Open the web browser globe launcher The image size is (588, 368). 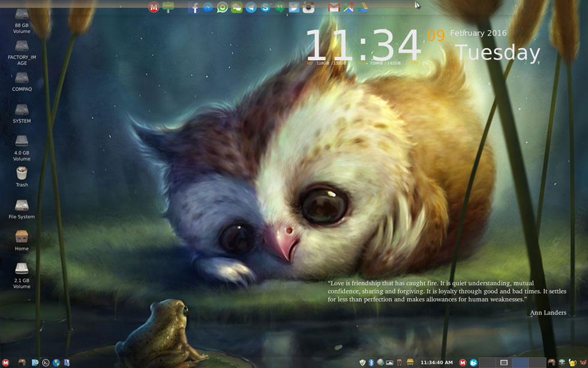56,363
